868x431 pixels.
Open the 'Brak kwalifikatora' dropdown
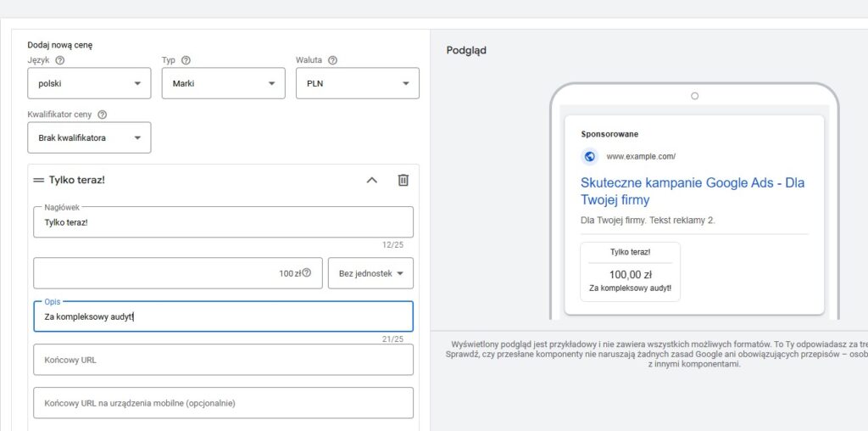[89, 137]
